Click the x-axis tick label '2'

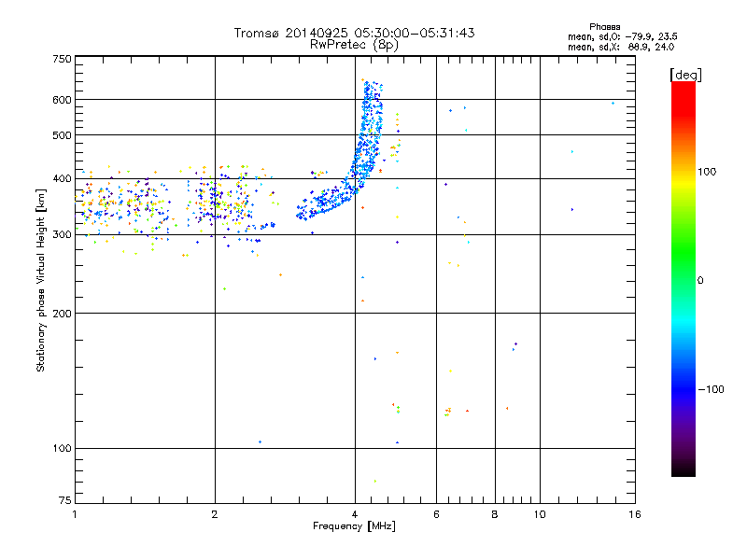point(215,514)
